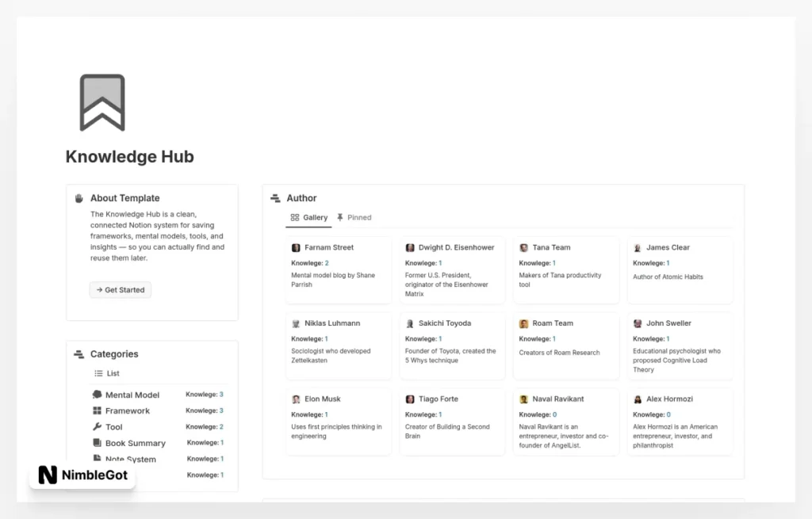Image resolution: width=812 pixels, height=519 pixels.
Task: Click the Framework grid icon in Categories
Action: [97, 410]
